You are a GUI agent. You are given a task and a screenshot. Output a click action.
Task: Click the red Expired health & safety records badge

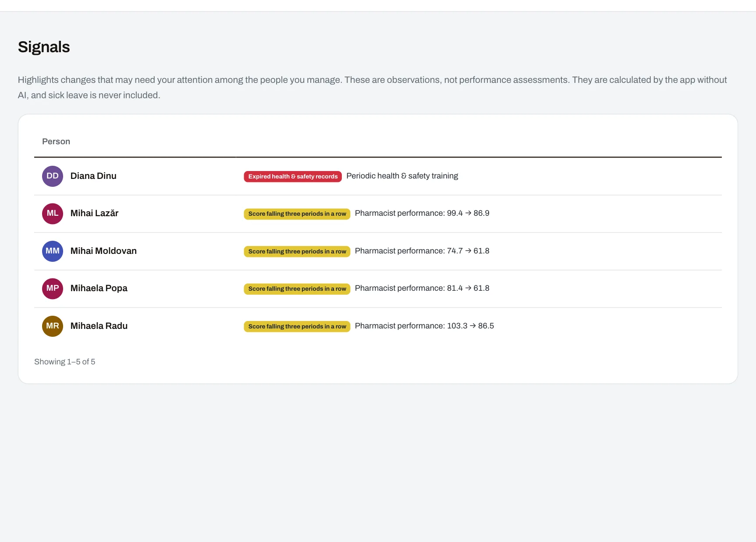[293, 177]
